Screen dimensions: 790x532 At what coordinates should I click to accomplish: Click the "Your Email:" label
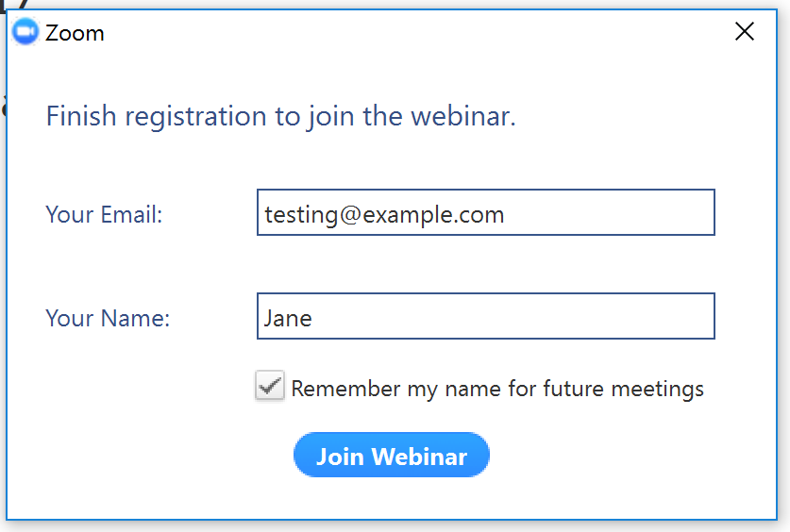tap(104, 215)
